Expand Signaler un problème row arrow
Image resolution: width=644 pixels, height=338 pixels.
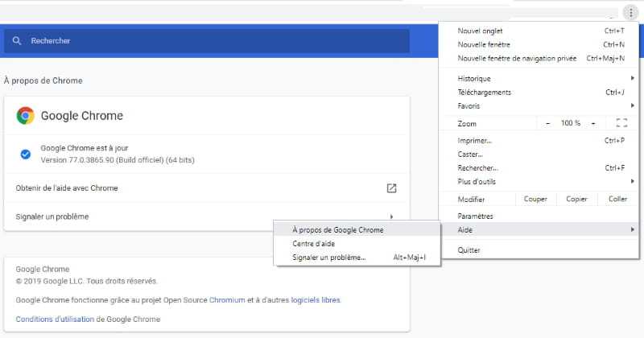(391, 216)
